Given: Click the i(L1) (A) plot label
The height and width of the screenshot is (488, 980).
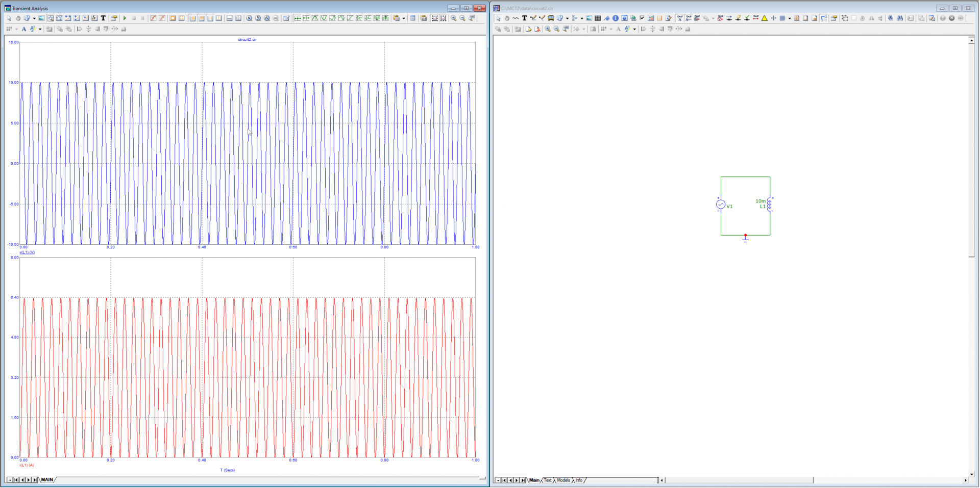Looking at the screenshot, I should pos(27,465).
